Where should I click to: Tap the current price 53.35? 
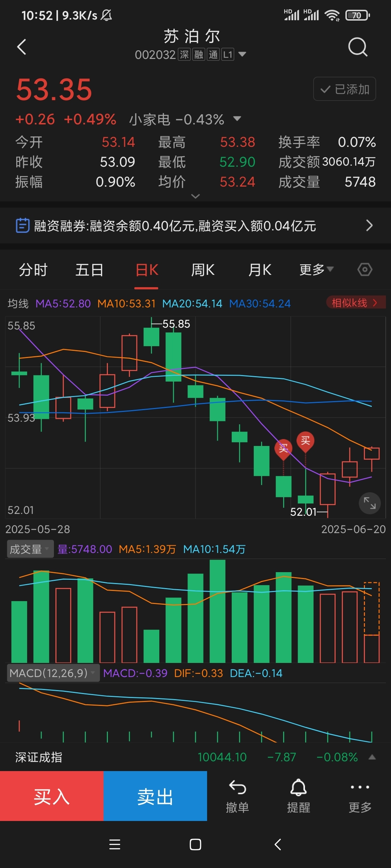54,90
